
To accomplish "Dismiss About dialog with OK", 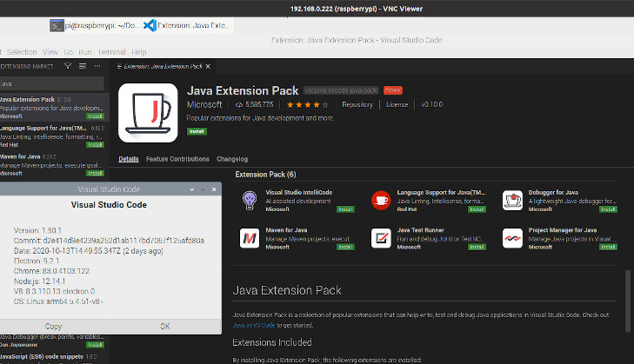I will coord(165,326).
